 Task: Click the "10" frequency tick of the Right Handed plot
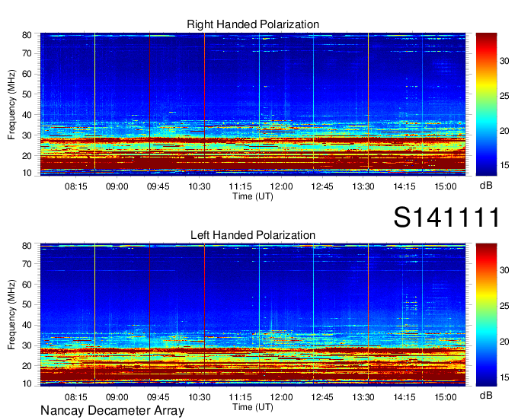(27, 173)
